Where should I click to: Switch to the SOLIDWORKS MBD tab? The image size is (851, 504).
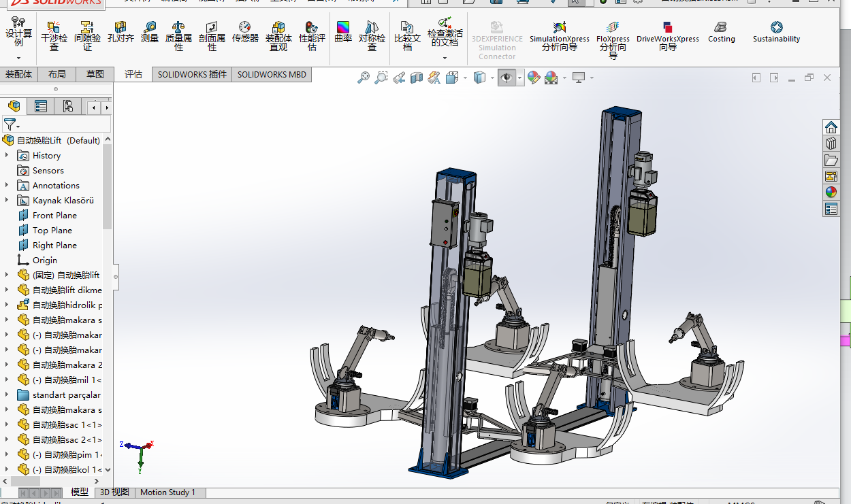tap(272, 74)
